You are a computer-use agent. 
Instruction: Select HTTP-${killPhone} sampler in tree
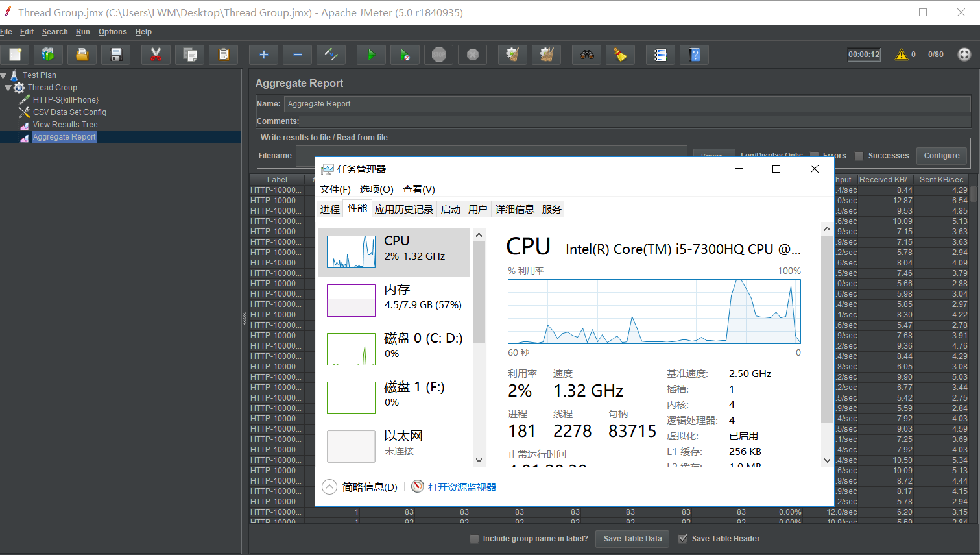click(x=66, y=100)
